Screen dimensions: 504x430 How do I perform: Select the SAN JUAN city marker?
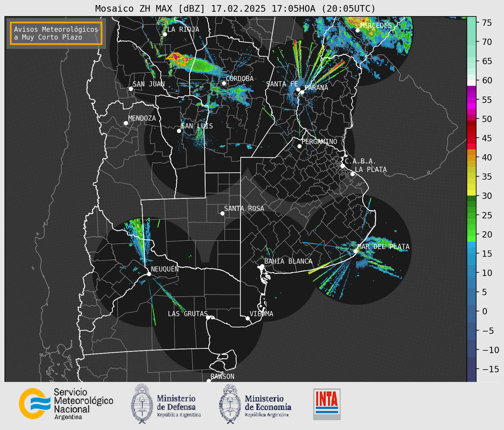[x=131, y=89]
